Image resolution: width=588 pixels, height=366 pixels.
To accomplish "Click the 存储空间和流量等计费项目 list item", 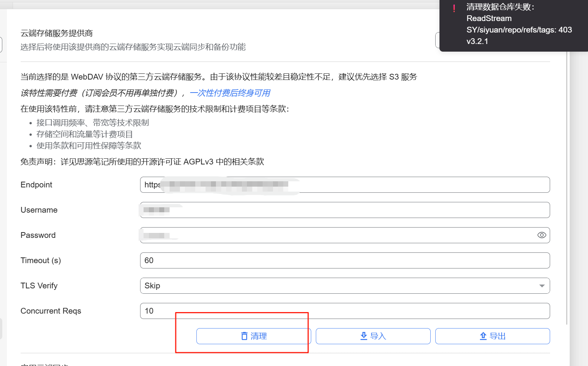I will (85, 134).
